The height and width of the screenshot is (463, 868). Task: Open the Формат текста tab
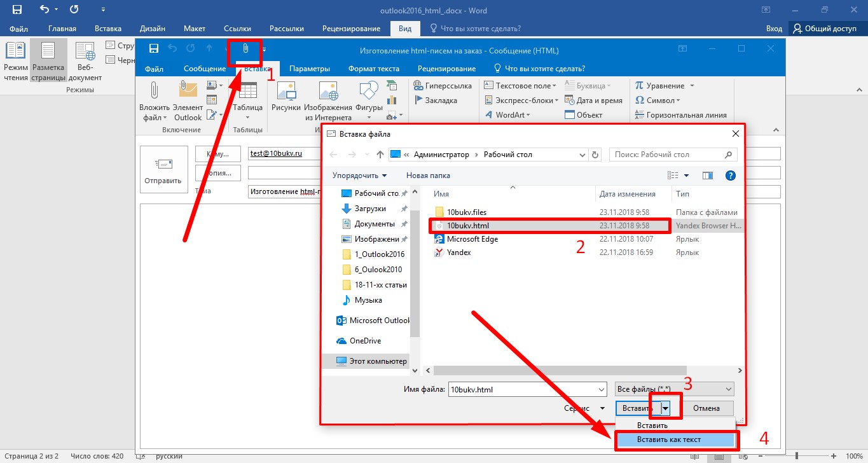(x=374, y=69)
